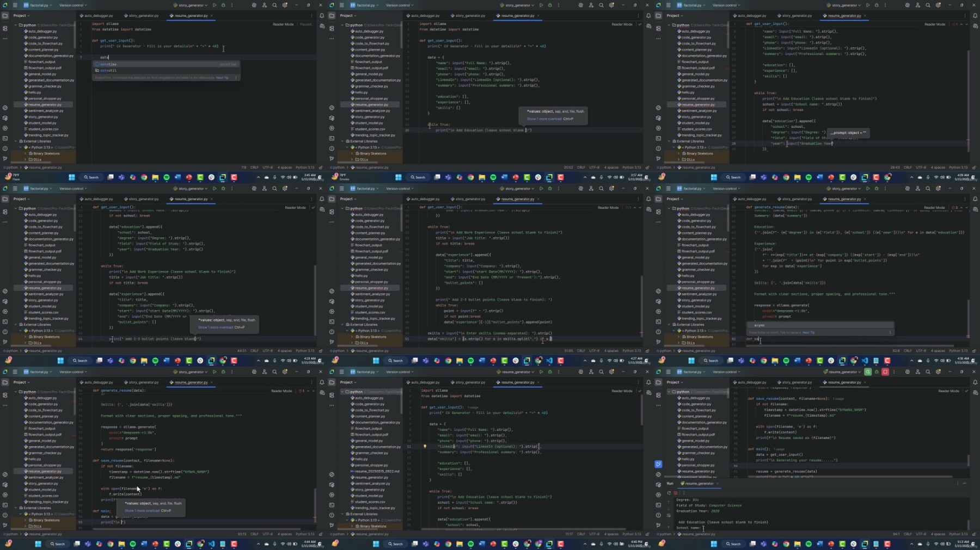Screen dimensions: 980x550
Task: Open the highlighted blue Run tool icon in sidebar
Action: pos(658,464)
